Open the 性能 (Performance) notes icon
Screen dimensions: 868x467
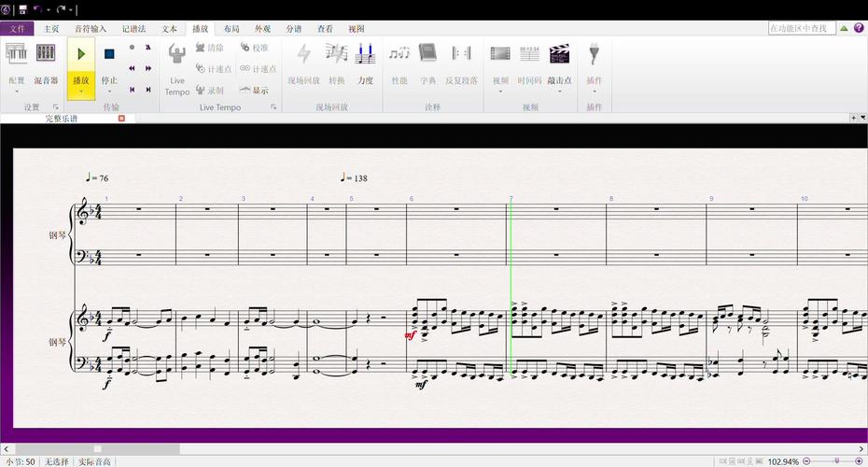coord(399,53)
